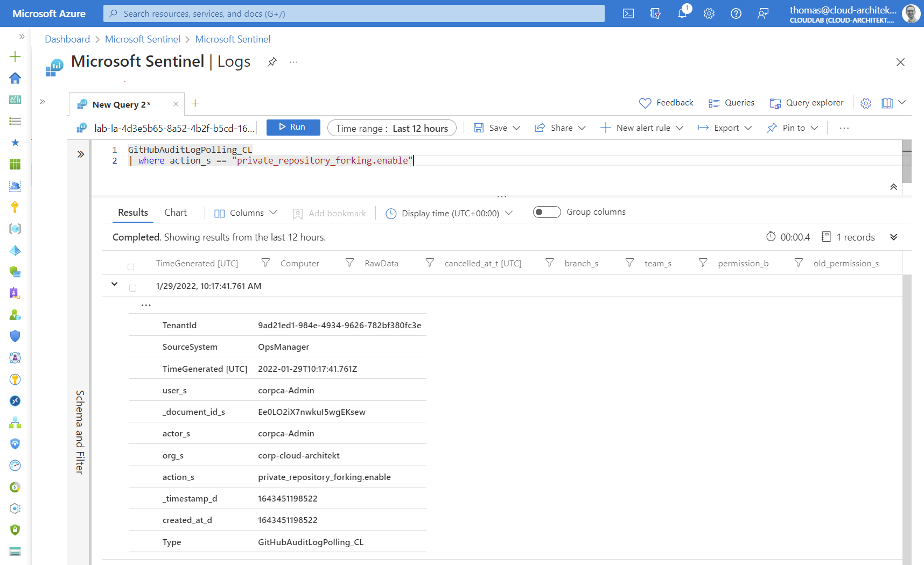Open All services list icon
The image size is (924, 565).
(x=15, y=121)
